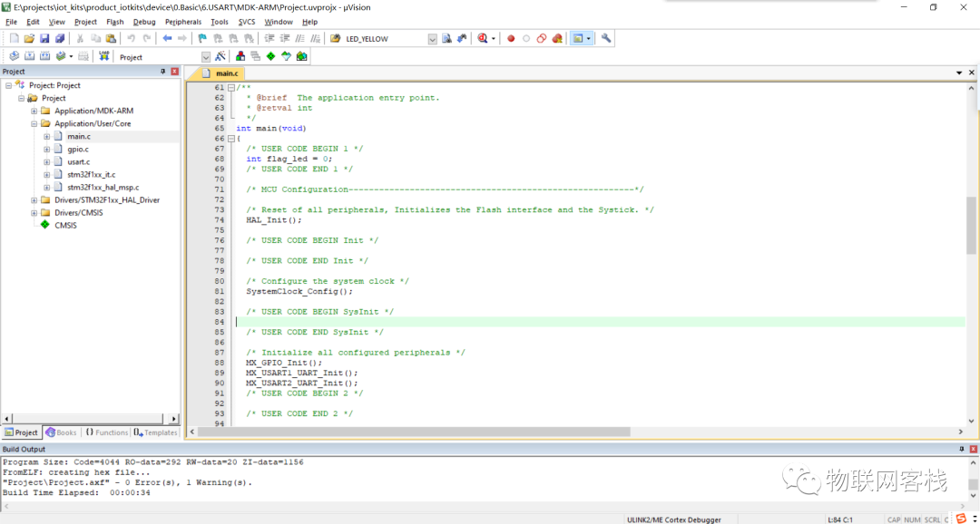Create a new file with New icon

point(15,38)
